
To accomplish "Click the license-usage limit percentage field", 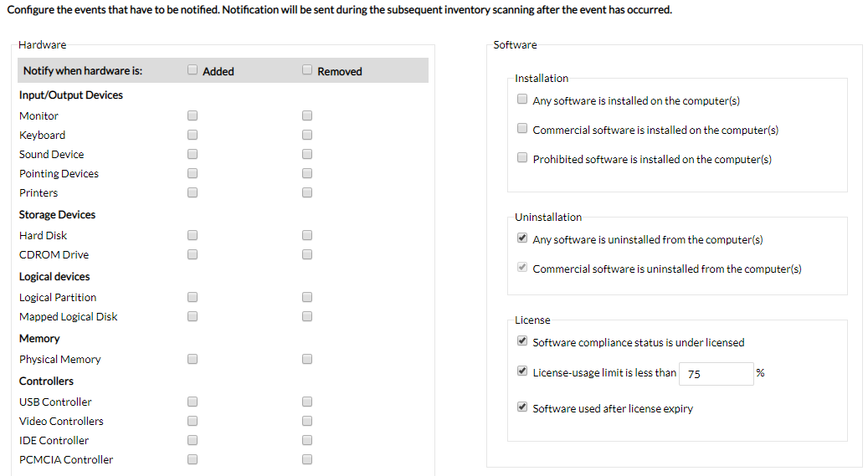I will point(716,374).
